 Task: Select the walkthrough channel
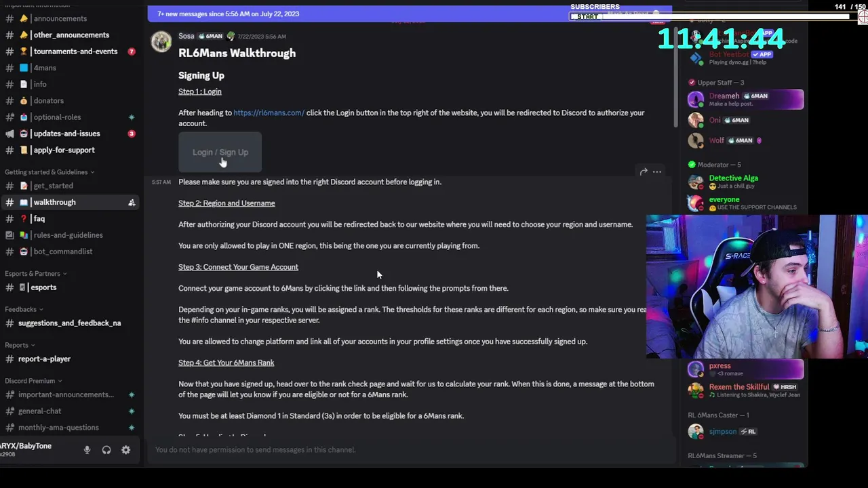click(x=71, y=202)
